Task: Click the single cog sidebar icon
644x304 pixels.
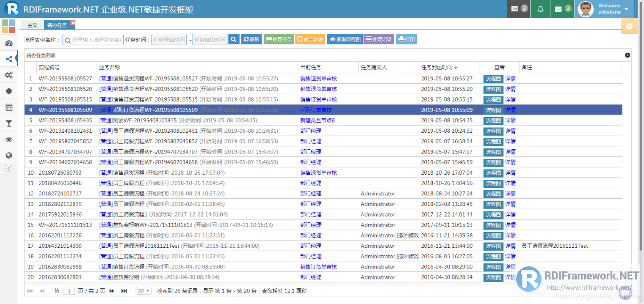Action: [8, 91]
